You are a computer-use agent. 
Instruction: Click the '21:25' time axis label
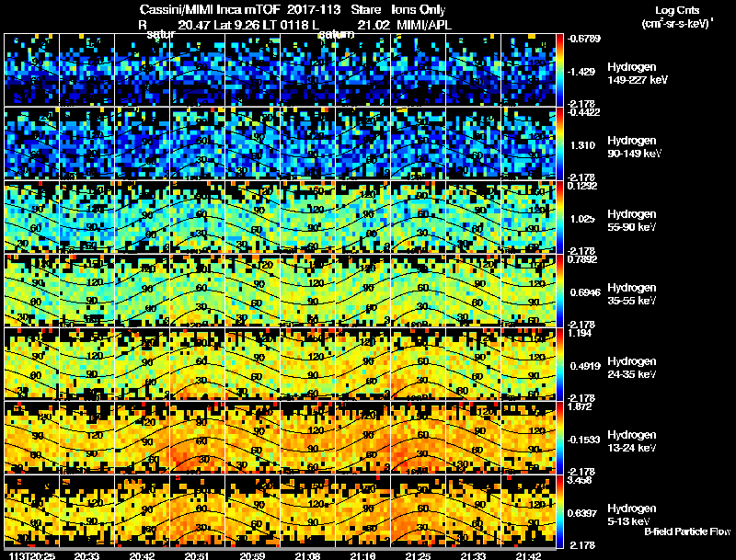(418, 555)
